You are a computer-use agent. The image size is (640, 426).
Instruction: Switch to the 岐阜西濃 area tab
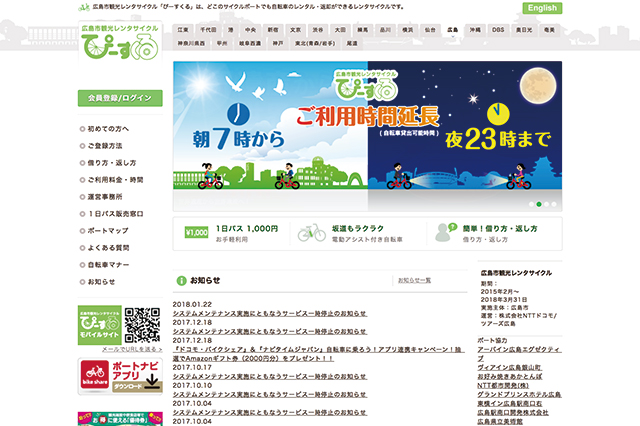coord(250,43)
